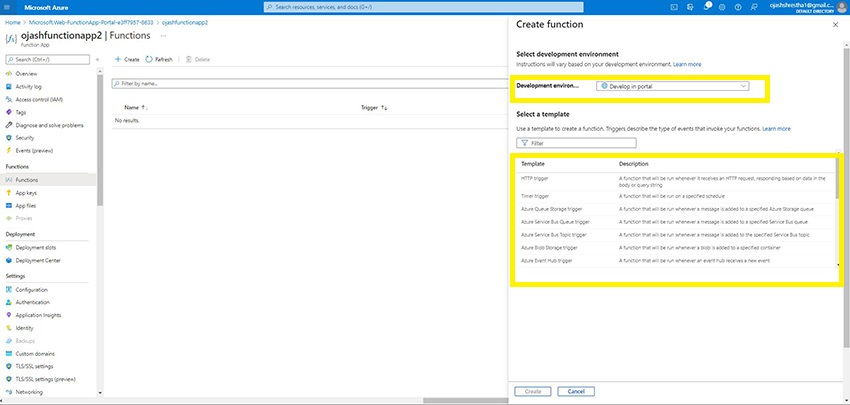Click the App keys key icon

(x=9, y=193)
